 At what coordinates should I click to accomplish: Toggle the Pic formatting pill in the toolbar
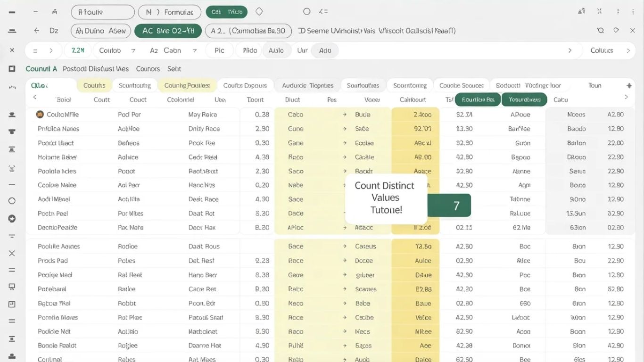pyautogui.click(x=219, y=50)
